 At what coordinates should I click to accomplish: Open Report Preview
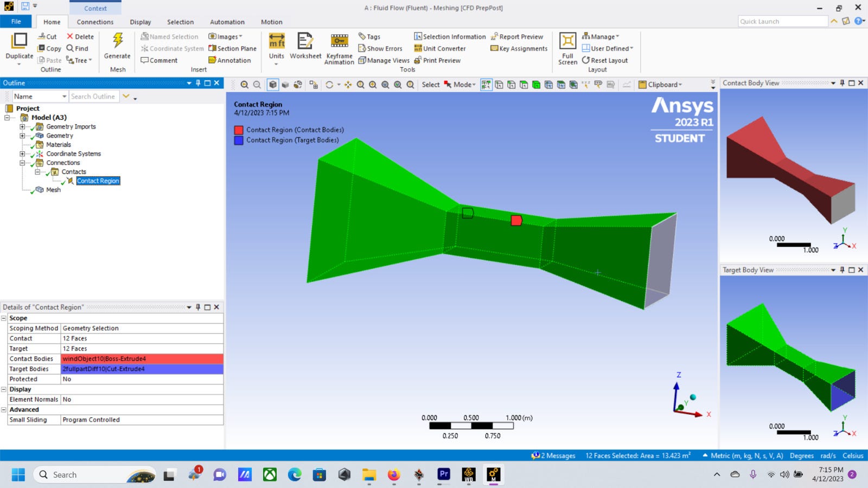(x=516, y=36)
